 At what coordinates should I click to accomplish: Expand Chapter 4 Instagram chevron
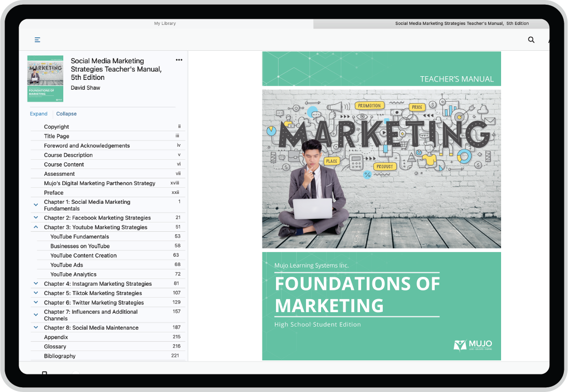36,284
